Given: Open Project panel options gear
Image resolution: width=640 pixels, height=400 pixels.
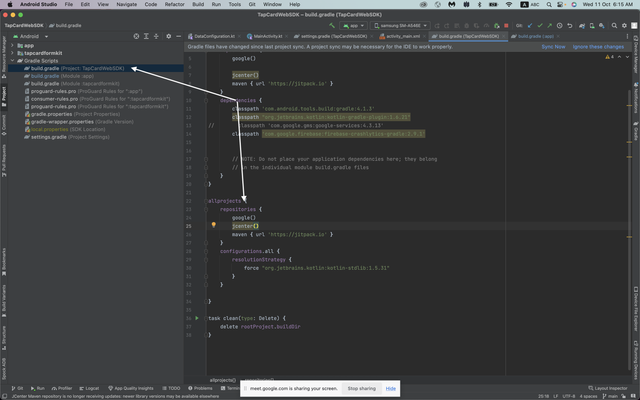Looking at the screenshot, I should pos(169,36).
